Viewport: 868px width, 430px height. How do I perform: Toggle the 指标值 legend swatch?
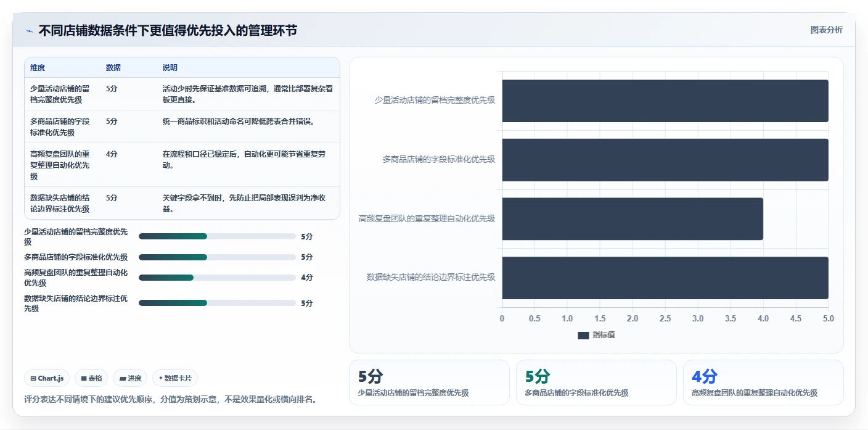583,335
